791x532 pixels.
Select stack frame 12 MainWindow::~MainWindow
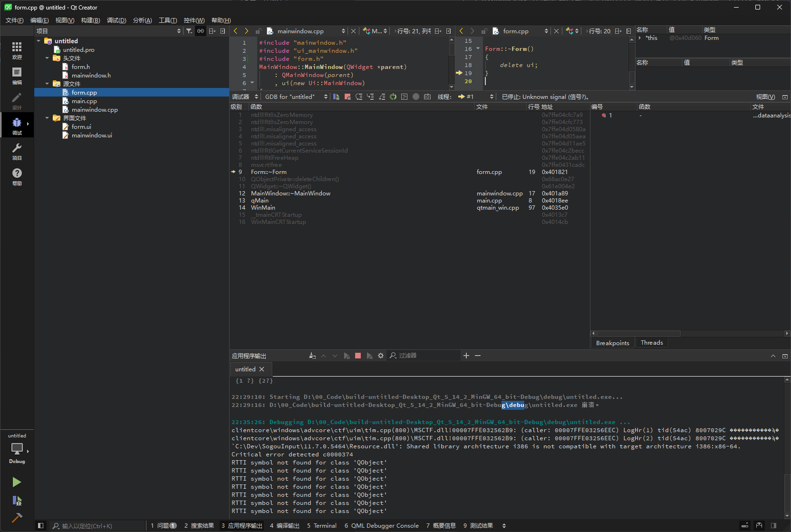(409, 193)
